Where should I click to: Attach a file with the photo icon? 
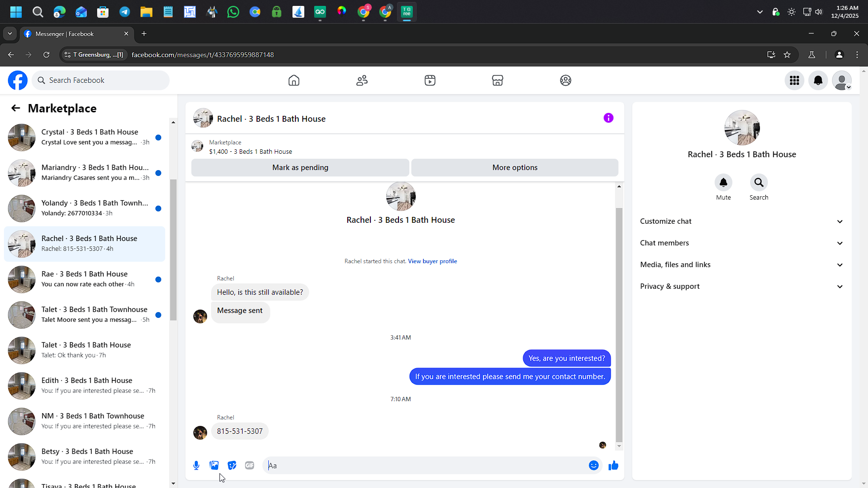214,465
